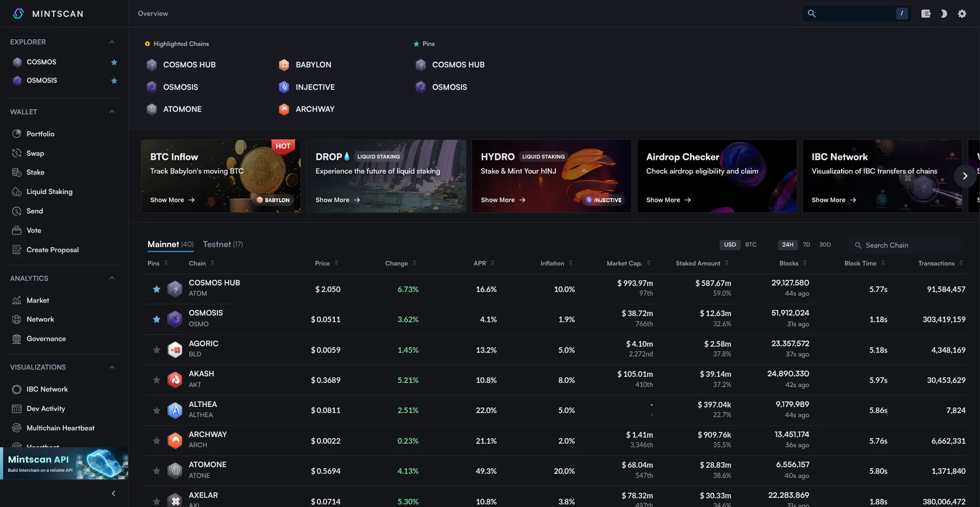Pin the Agoric row star
The image size is (980, 507).
(x=157, y=350)
